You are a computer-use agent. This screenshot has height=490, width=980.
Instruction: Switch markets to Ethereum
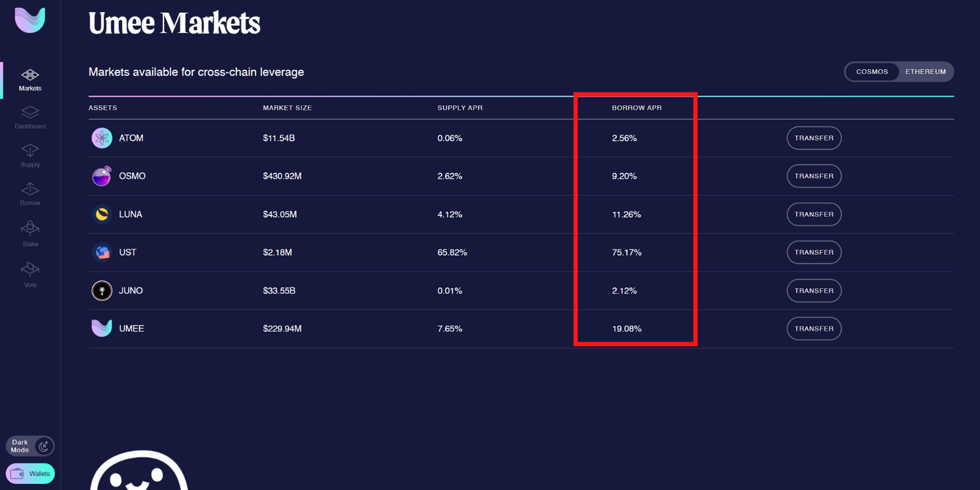[925, 72]
